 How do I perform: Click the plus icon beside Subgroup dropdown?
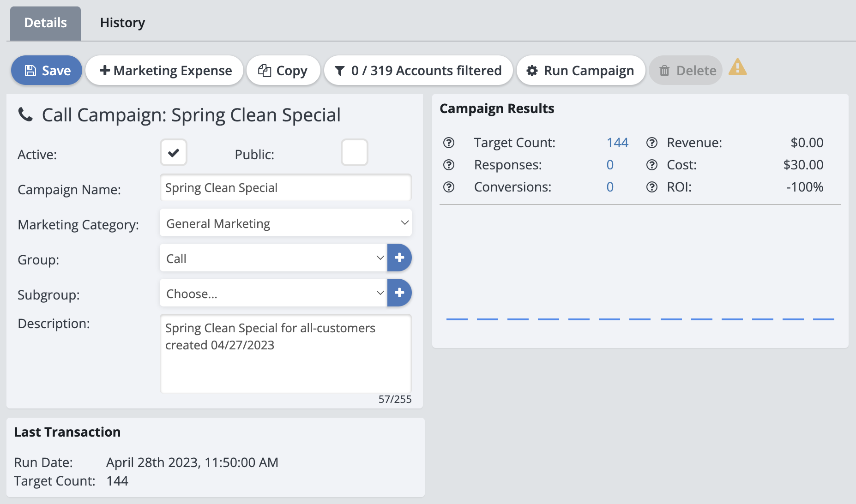point(399,293)
